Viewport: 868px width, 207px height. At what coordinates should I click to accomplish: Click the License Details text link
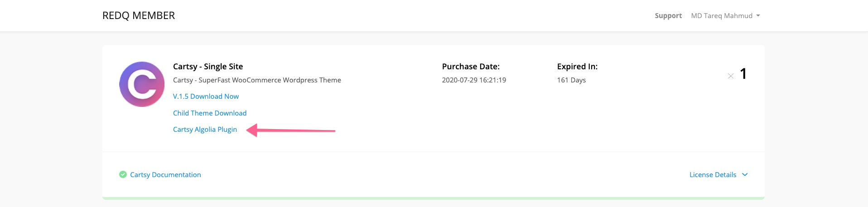(713, 175)
